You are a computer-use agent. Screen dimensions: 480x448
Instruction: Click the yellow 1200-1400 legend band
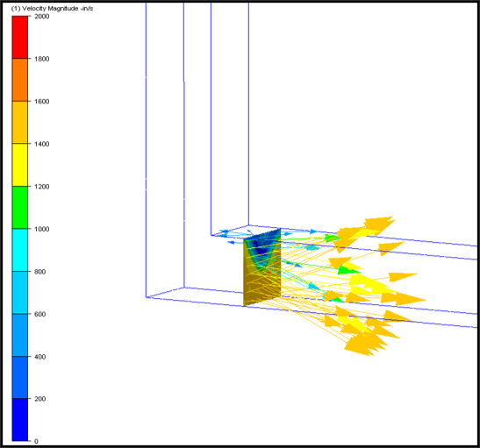click(x=20, y=165)
